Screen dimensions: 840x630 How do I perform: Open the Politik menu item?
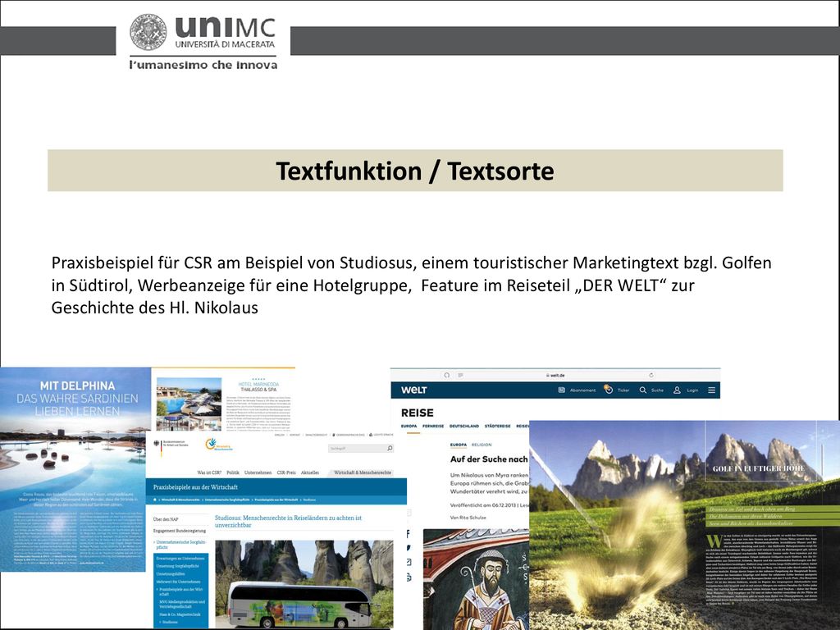[x=232, y=472]
